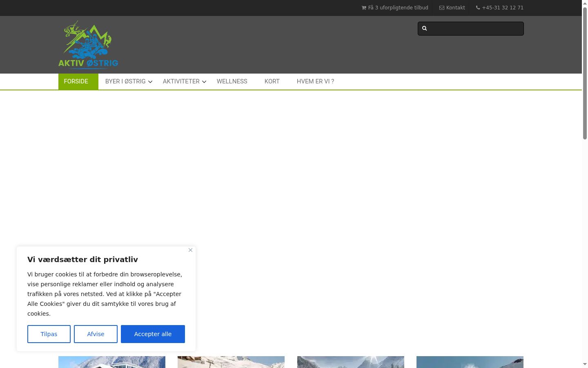Focus the search input field
The image size is (588, 368).
click(471, 29)
